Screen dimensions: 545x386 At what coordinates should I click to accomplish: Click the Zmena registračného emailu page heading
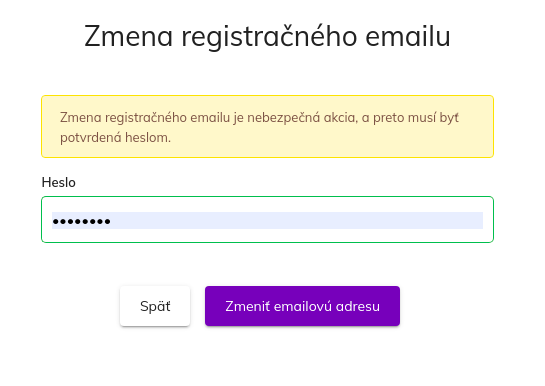point(267,36)
